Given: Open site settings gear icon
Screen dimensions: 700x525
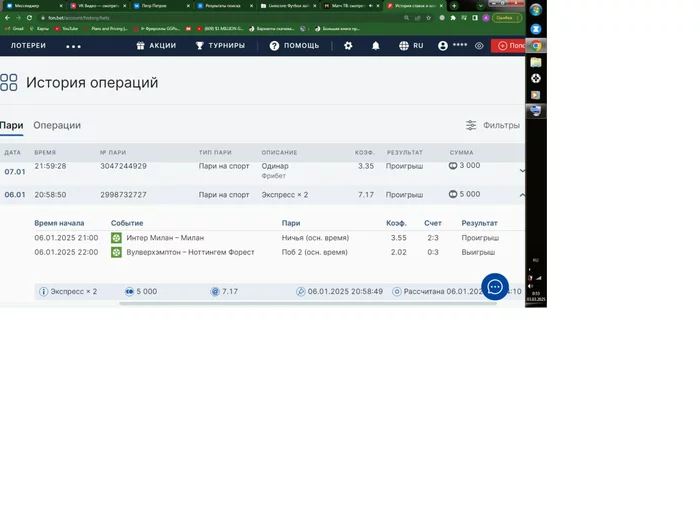Looking at the screenshot, I should coord(348,46).
